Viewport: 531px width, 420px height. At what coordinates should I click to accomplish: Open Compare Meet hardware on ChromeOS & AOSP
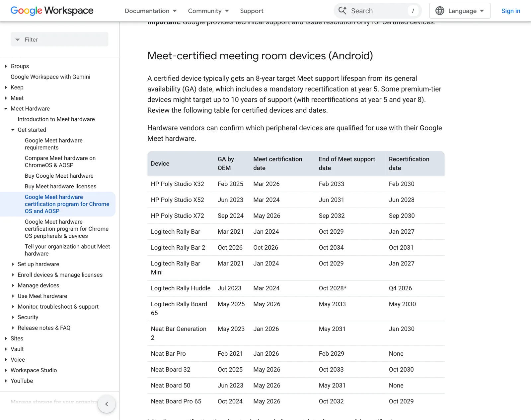coord(60,161)
